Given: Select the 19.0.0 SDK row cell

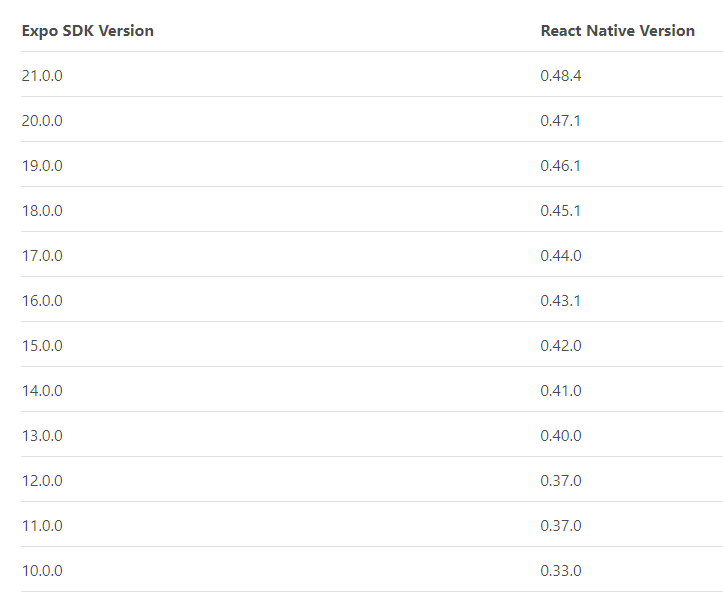Looking at the screenshot, I should click(42, 166).
